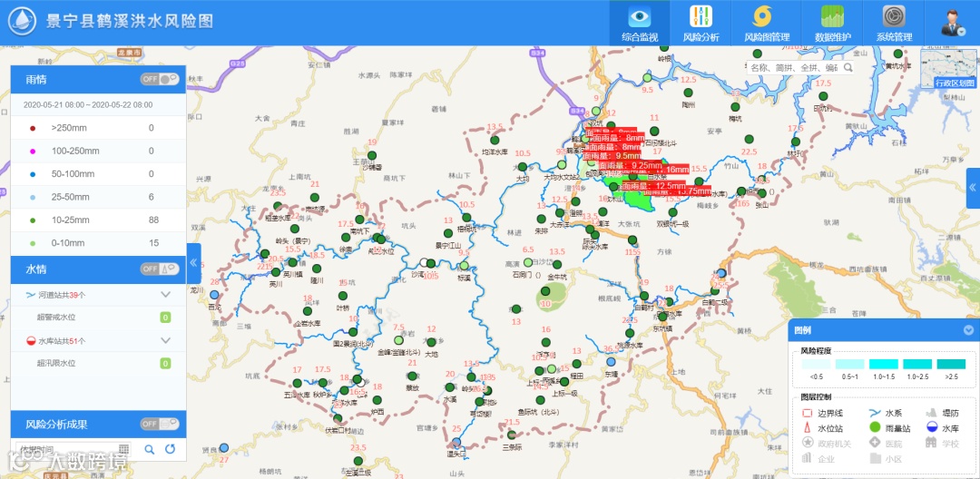Select the 1.0~1.5 risk swatch
The width and height of the screenshot is (980, 479).
(883, 364)
